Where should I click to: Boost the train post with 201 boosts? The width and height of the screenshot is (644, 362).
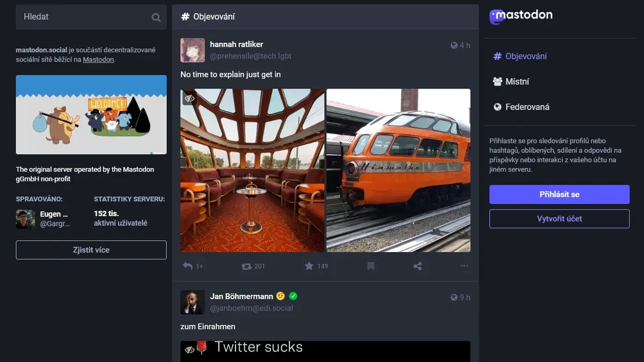pos(246,266)
